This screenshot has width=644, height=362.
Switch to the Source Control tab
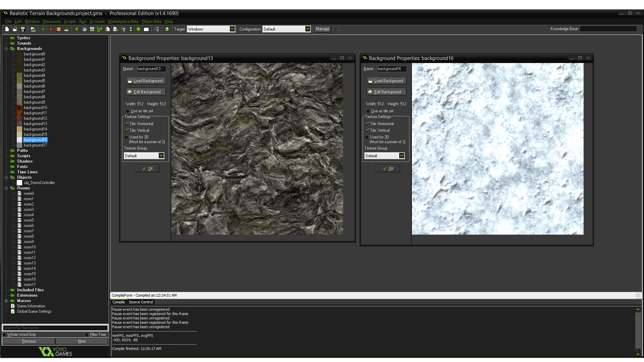[141, 302]
